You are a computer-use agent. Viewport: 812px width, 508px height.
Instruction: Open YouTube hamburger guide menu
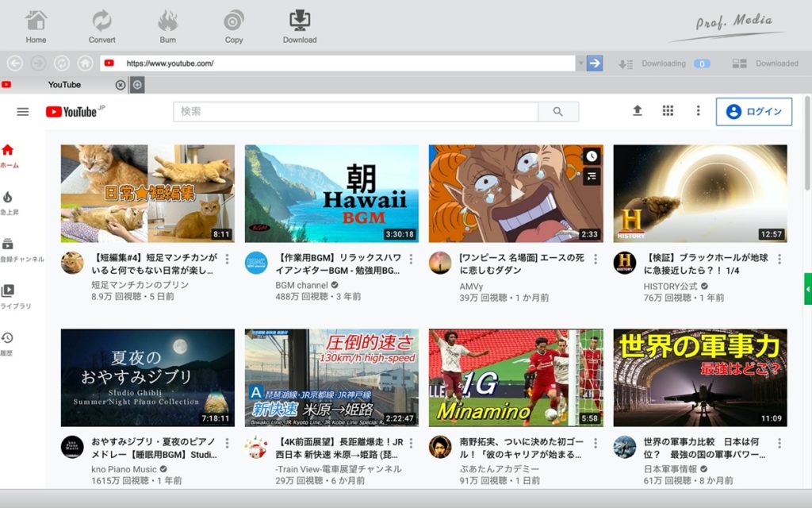pos(23,111)
